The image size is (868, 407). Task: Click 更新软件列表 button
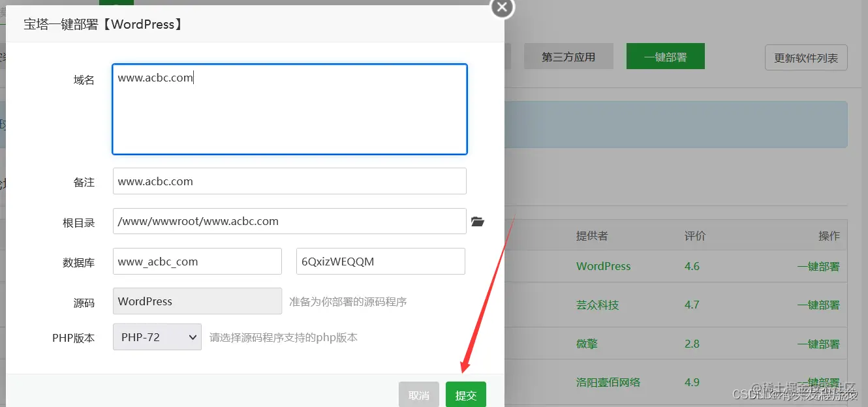806,58
